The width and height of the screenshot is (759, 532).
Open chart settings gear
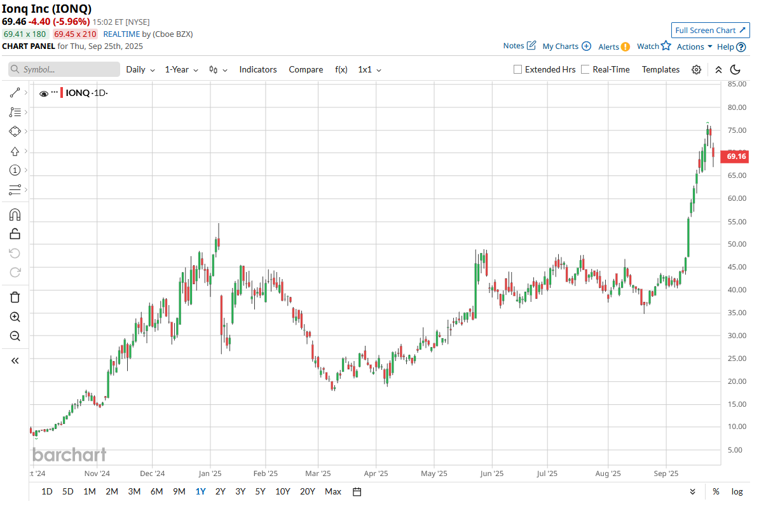697,70
